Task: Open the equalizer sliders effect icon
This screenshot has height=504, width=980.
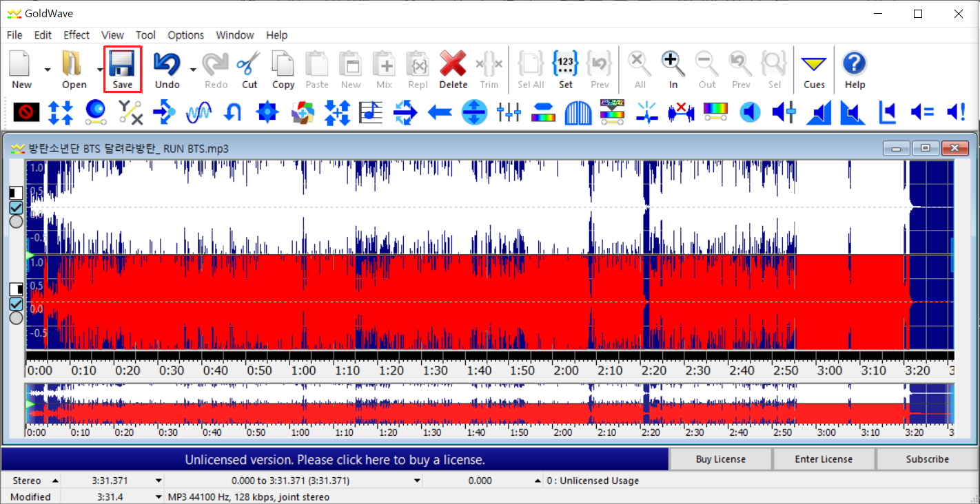Action: [509, 112]
